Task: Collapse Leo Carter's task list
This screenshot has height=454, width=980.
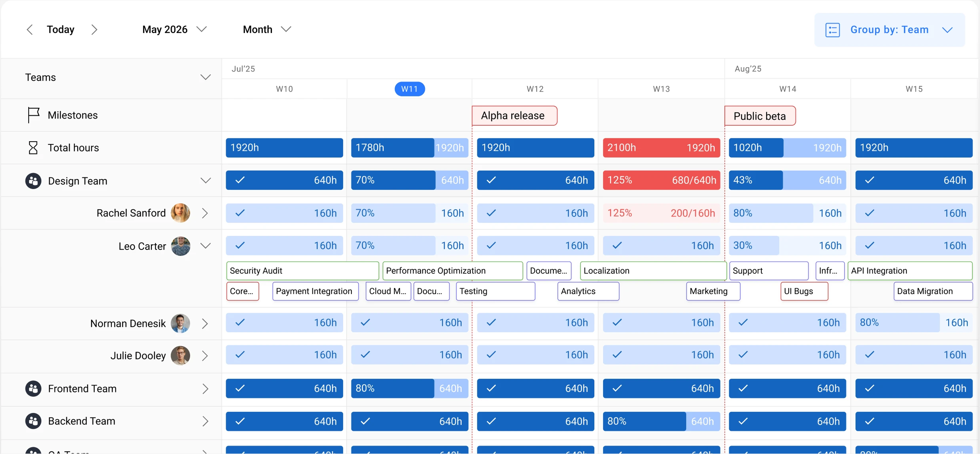Action: coord(206,246)
